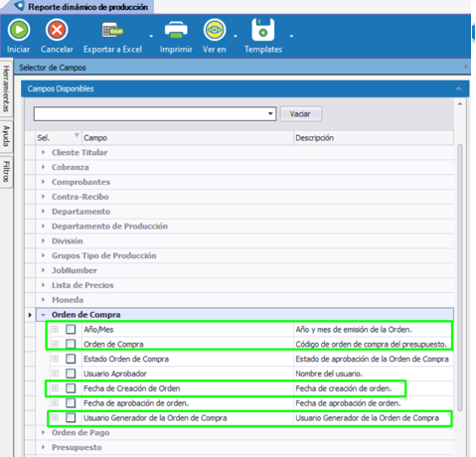Open the Filtros side tab
This screenshot has height=457, width=476.
(x=6, y=171)
